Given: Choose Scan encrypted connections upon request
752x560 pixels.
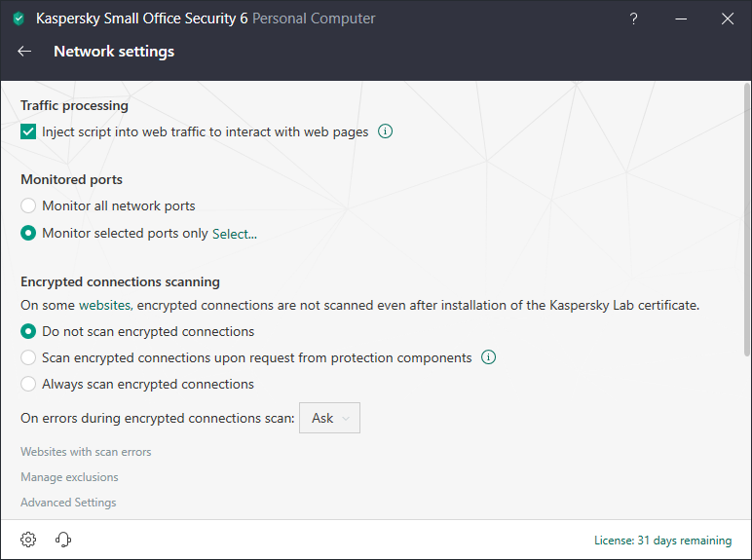Looking at the screenshot, I should (x=28, y=357).
